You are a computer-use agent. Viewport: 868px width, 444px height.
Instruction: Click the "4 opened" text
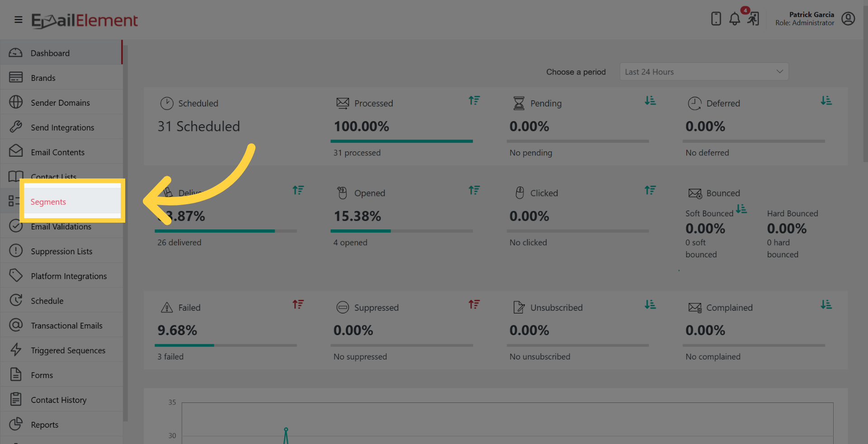350,243
